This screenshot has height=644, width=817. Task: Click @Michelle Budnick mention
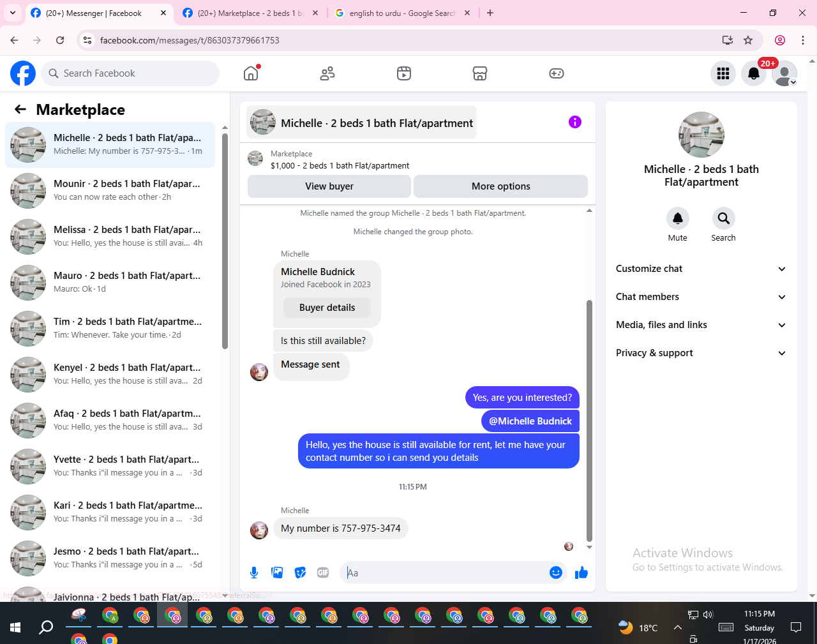point(530,421)
